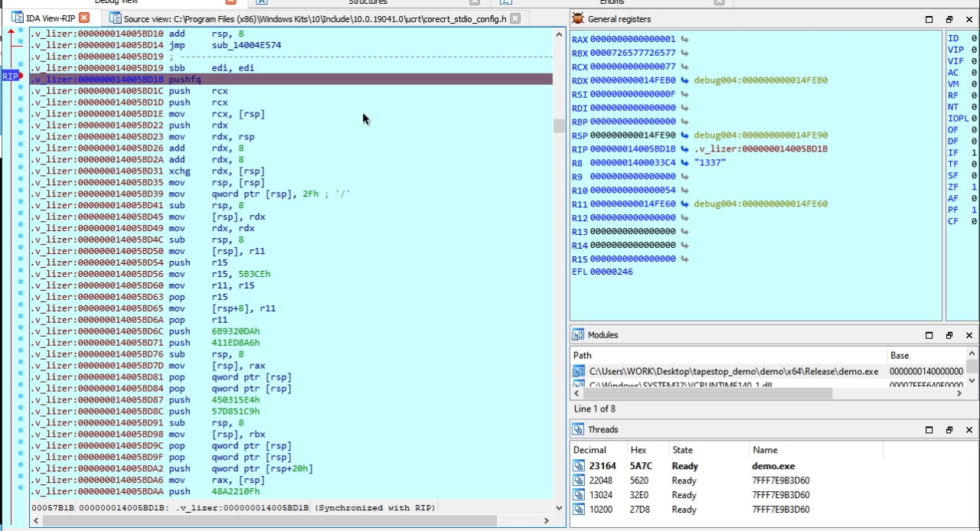This screenshot has width=980, height=531.
Task: Click the General registers bug icon
Action: pos(578,19)
